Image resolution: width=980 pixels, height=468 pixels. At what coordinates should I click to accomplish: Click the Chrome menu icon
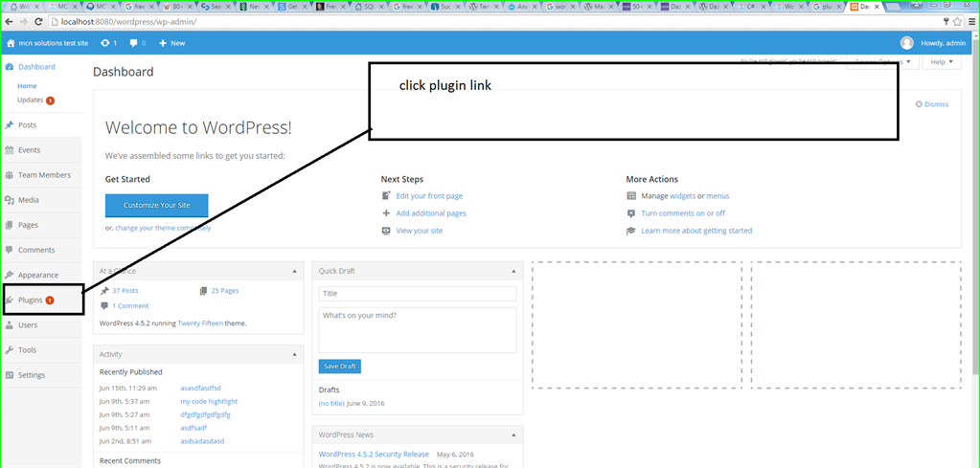click(x=970, y=21)
